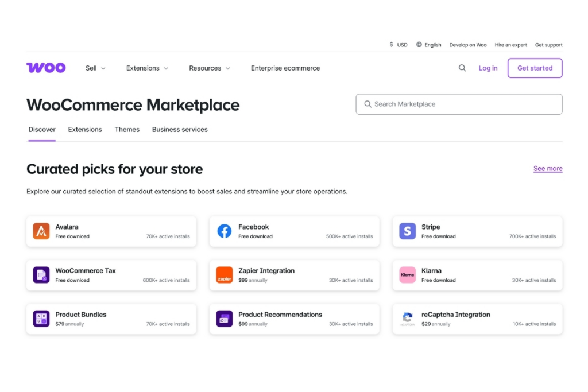Switch to the Business services tab

pos(180,130)
